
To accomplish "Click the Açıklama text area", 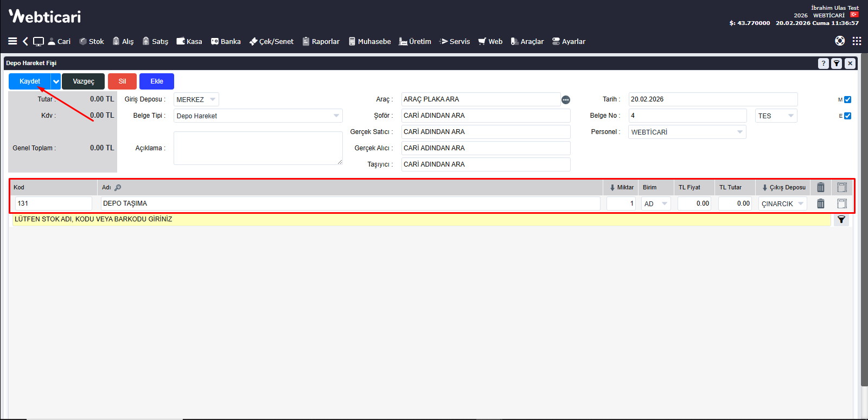I will (258, 148).
